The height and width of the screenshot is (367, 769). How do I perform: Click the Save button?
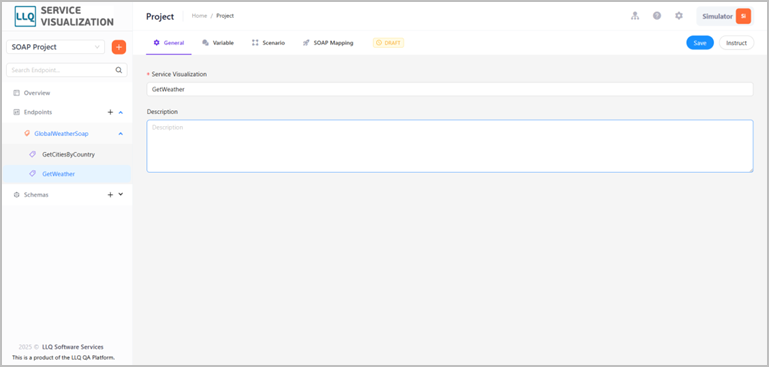point(700,43)
